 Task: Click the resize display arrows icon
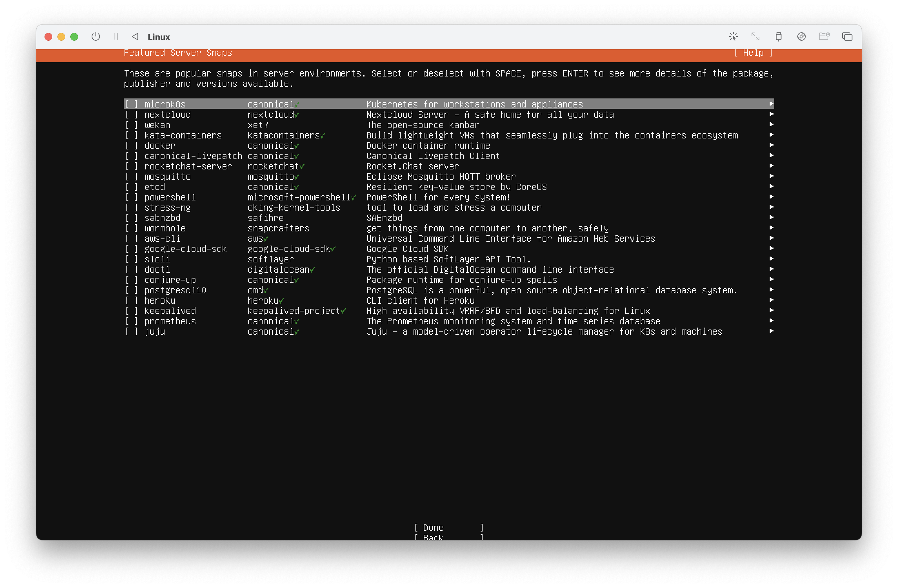pyautogui.click(x=755, y=36)
